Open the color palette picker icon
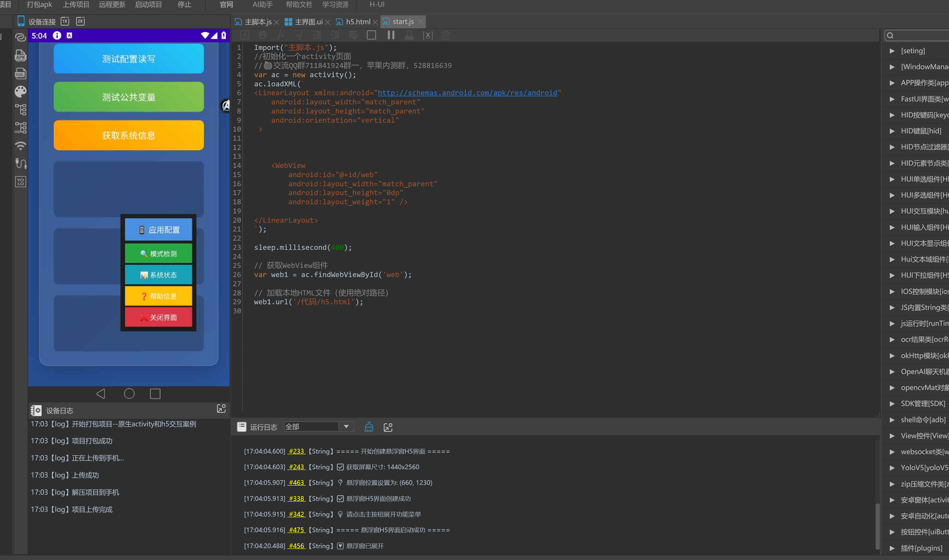 (x=20, y=91)
